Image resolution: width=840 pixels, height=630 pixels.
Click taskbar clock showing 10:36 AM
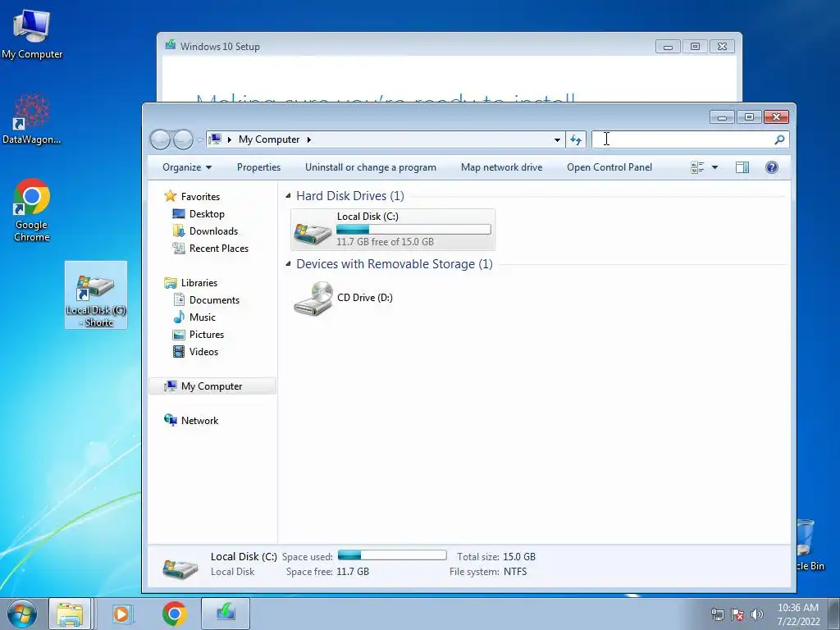798,614
